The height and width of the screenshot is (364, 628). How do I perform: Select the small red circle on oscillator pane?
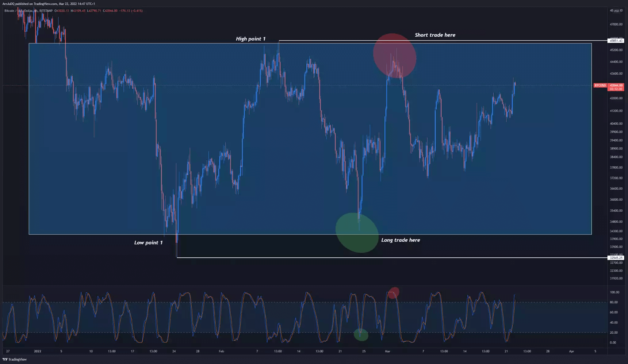[x=393, y=293]
